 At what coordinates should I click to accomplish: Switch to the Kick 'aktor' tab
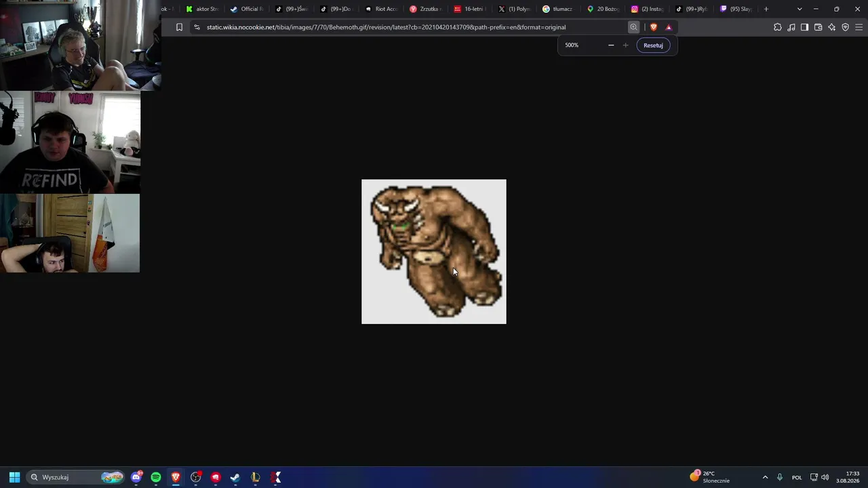click(203, 9)
